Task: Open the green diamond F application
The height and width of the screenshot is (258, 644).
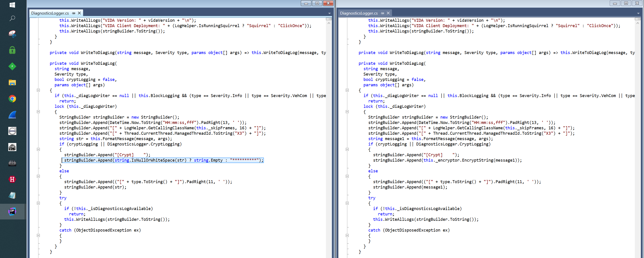Action: (12, 66)
